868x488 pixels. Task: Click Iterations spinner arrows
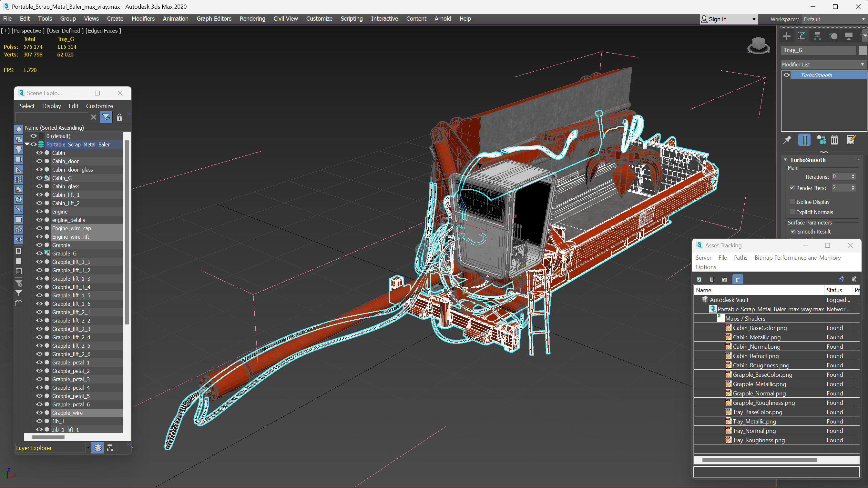(853, 177)
